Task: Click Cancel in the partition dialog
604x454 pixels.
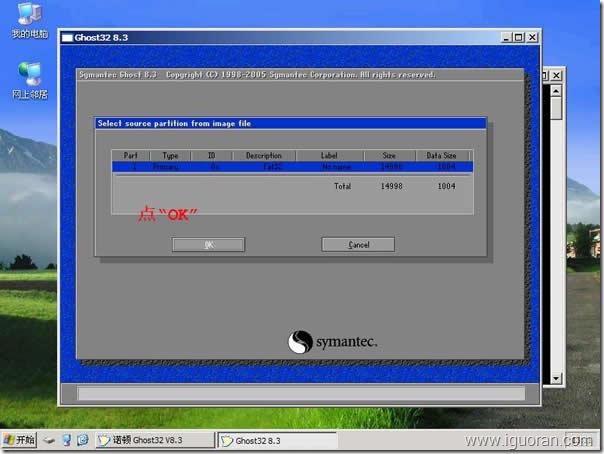Action: (358, 244)
